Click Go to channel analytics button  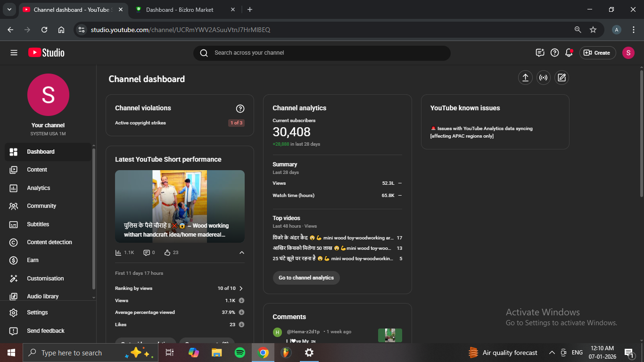coord(306,278)
